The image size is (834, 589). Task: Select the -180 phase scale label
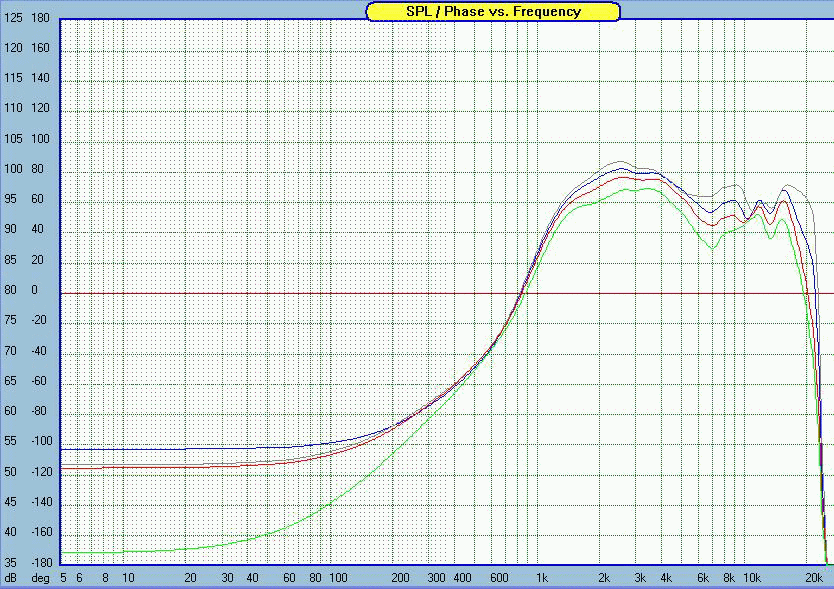click(x=42, y=562)
